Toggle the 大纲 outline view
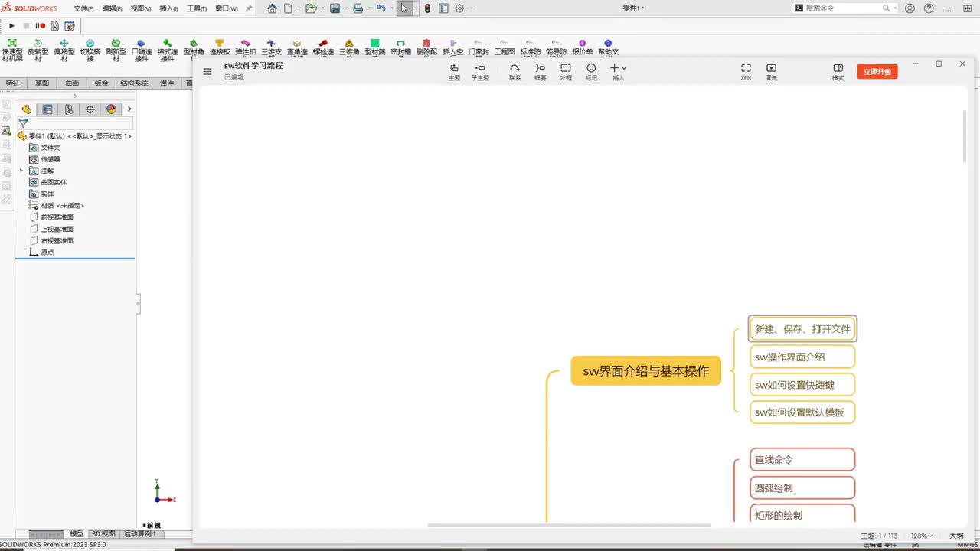This screenshot has width=980, height=551. pyautogui.click(x=956, y=536)
